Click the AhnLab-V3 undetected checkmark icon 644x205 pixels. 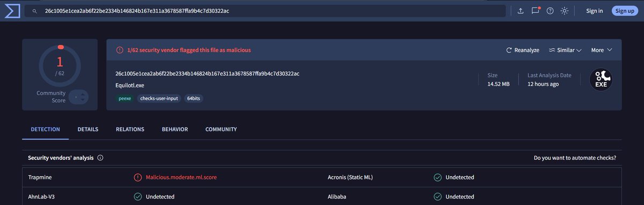pos(138,197)
